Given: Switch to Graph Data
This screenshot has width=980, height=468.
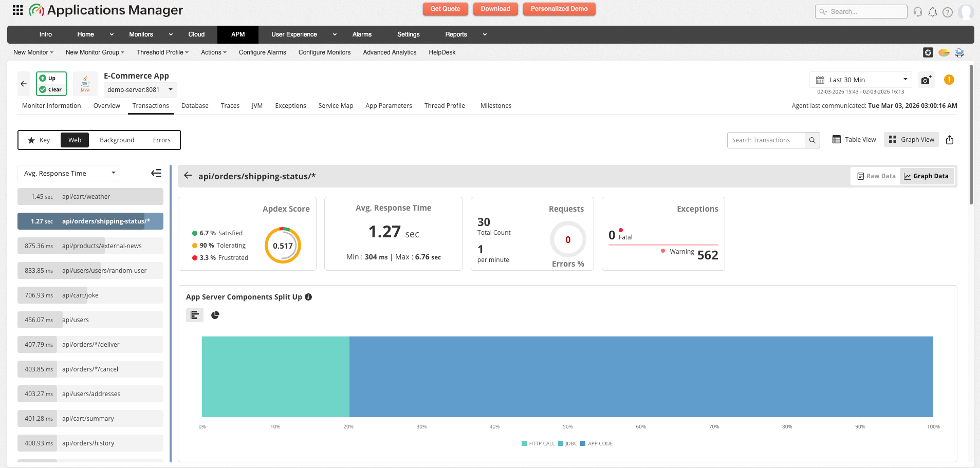Looking at the screenshot, I should click(x=927, y=176).
